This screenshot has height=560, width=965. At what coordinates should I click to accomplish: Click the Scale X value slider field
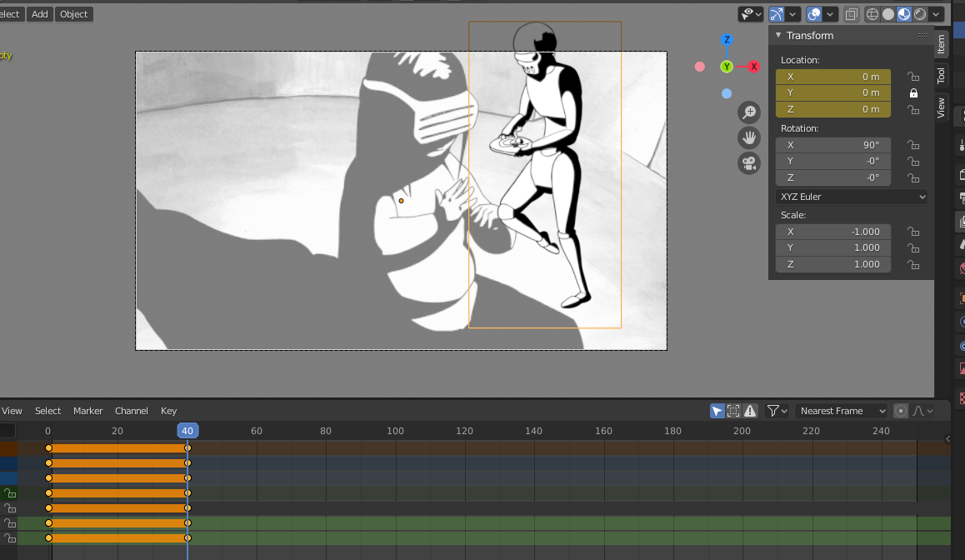(x=833, y=232)
